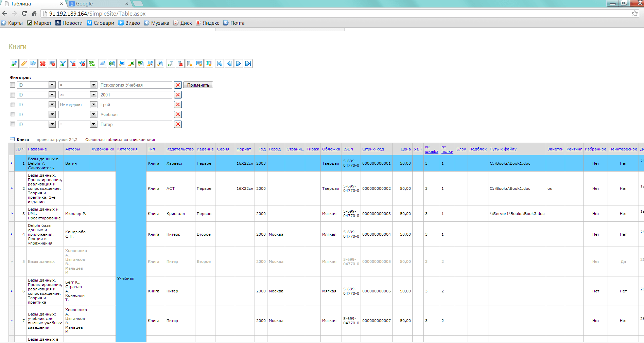Click the Применить filter button
The width and height of the screenshot is (644, 343).
[x=198, y=85]
